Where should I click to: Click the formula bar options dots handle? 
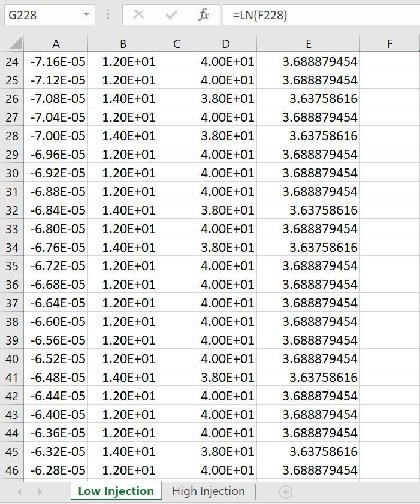pyautogui.click(x=108, y=15)
